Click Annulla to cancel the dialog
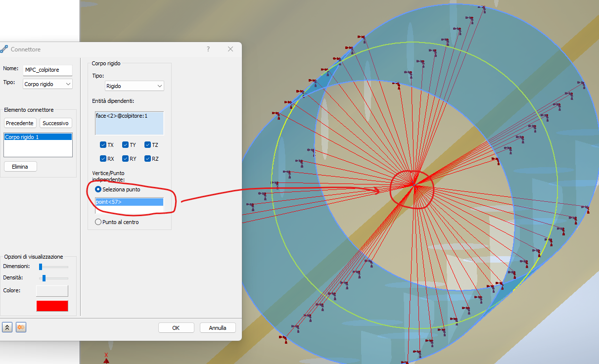 pos(218,327)
